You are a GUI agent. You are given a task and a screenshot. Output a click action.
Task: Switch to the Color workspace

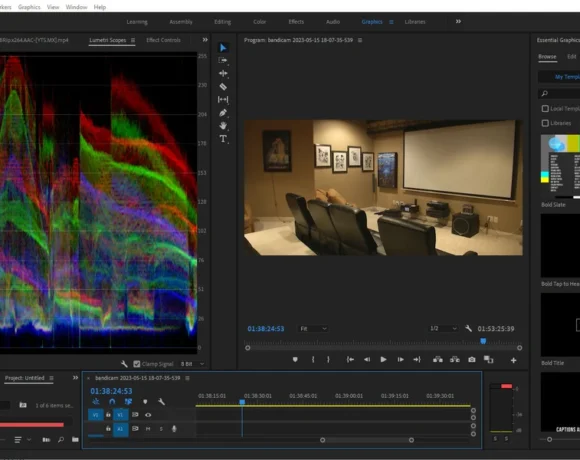point(259,22)
